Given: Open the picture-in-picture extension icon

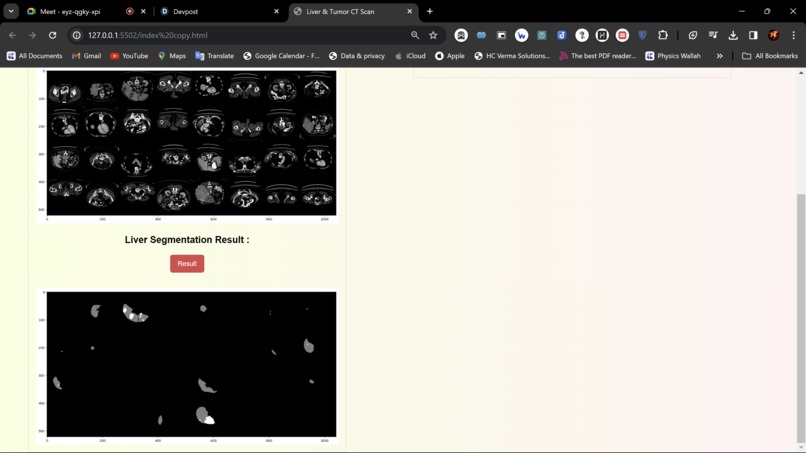Looking at the screenshot, I should coord(501,35).
